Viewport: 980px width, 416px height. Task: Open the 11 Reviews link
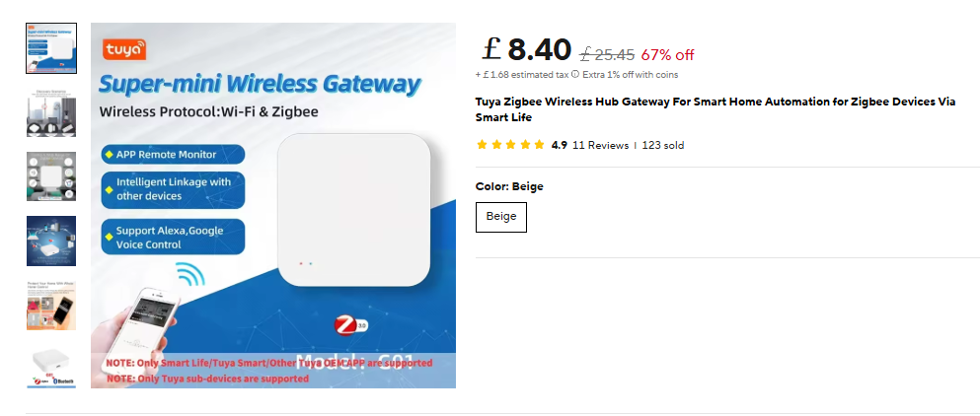(x=600, y=146)
